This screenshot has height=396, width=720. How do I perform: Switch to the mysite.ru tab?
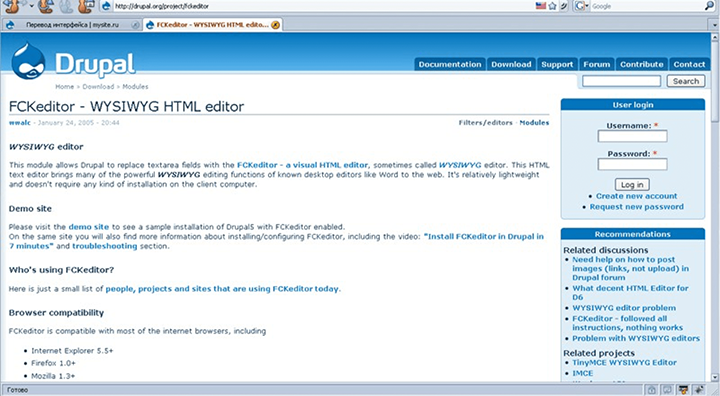(72, 25)
